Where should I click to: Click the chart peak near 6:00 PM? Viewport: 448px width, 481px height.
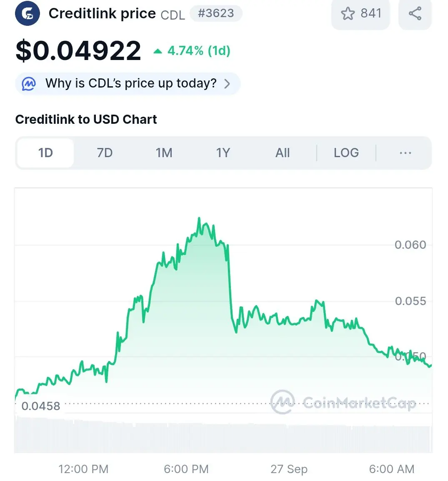199,218
